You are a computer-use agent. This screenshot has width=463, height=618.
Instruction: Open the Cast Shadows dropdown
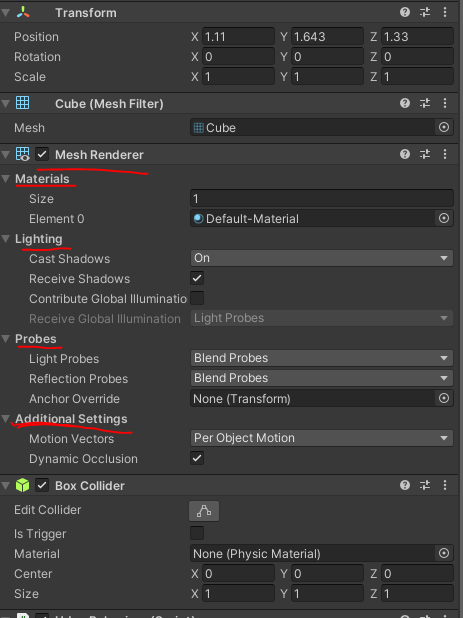[322, 258]
